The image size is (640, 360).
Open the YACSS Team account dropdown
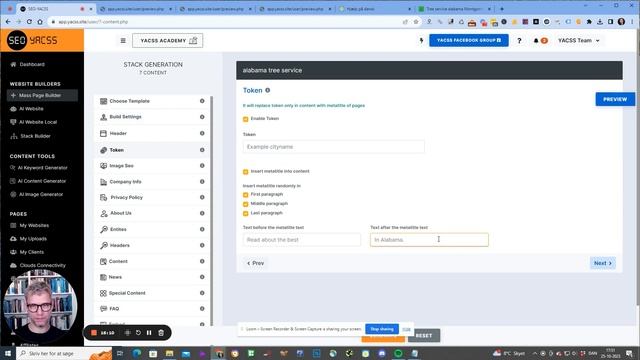click(579, 40)
